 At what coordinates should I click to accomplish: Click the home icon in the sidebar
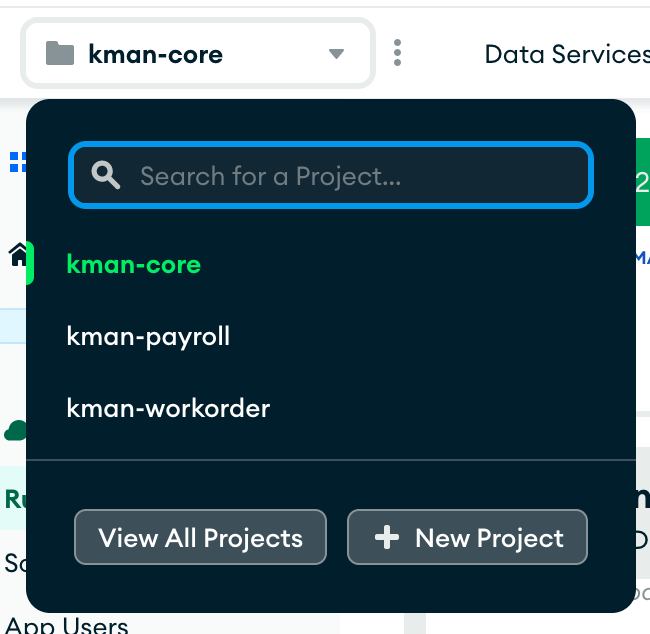point(17,255)
